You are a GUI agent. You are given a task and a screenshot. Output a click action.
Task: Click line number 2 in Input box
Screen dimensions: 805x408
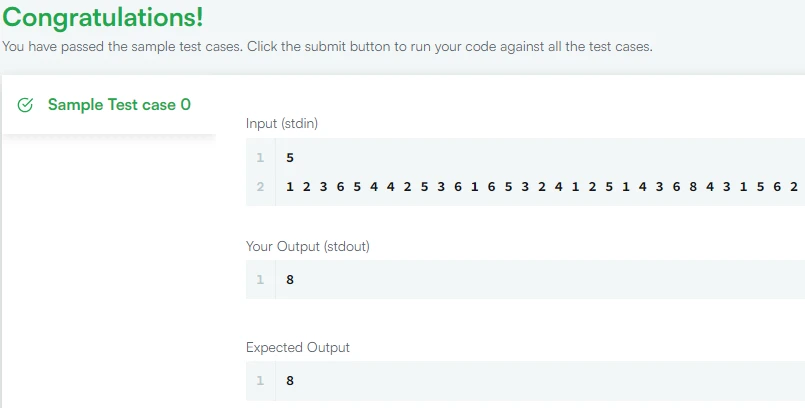point(260,186)
